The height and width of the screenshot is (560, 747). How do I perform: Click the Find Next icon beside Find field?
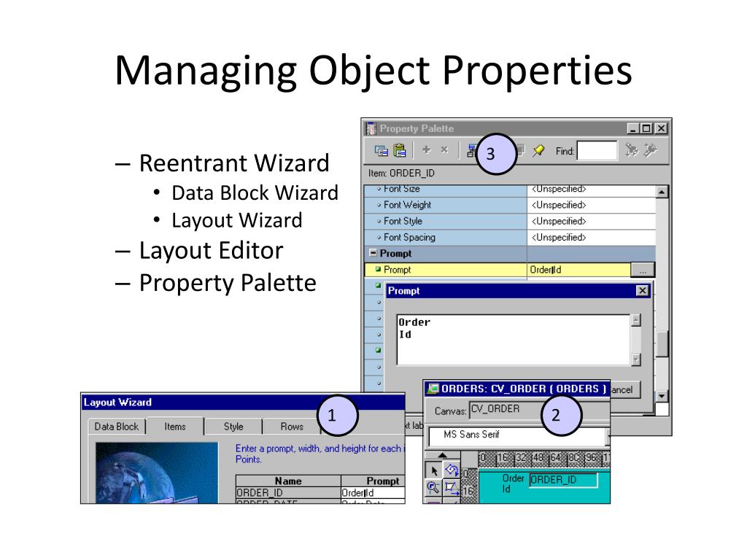[632, 150]
